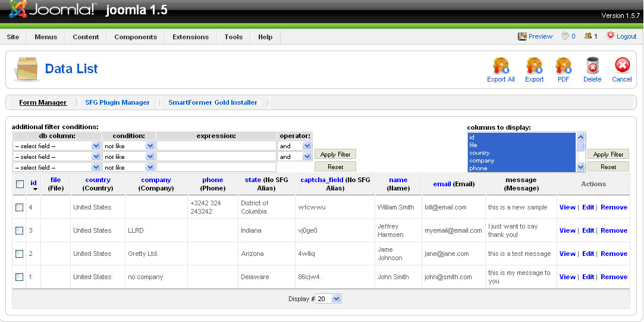Remove the Jame Johnson record
This screenshot has height=322, width=644.
(x=614, y=254)
